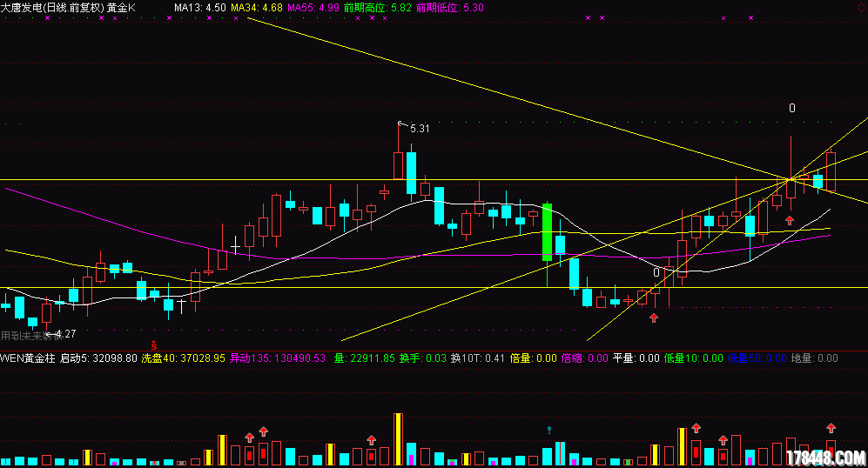Viewport: 868px width, 468px height.
Task: Click the 低量50: 0.00 value
Action: 757,358
